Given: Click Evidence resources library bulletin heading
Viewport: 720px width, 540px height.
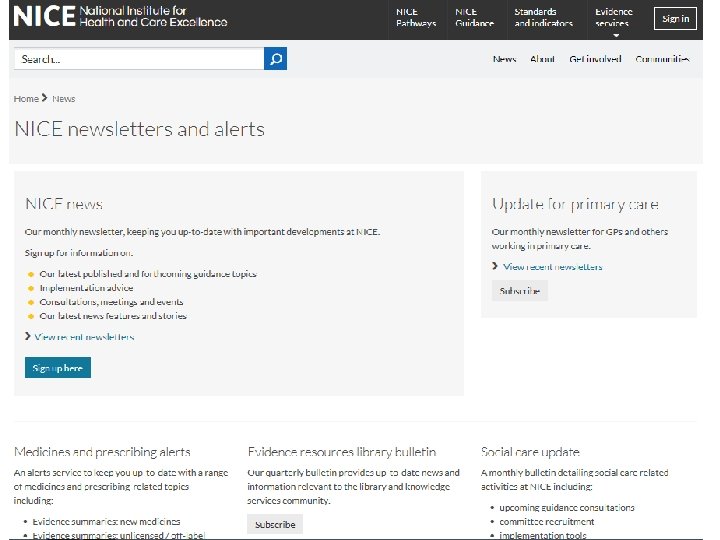Looking at the screenshot, I should 342,452.
